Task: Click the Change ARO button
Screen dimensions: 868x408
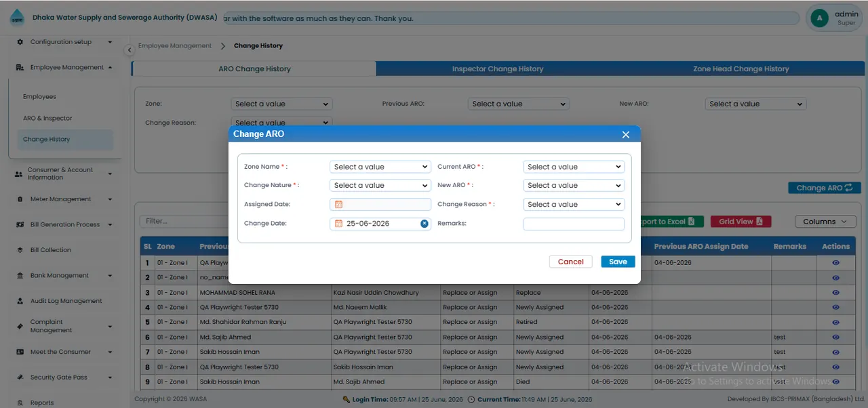Action: [x=825, y=188]
